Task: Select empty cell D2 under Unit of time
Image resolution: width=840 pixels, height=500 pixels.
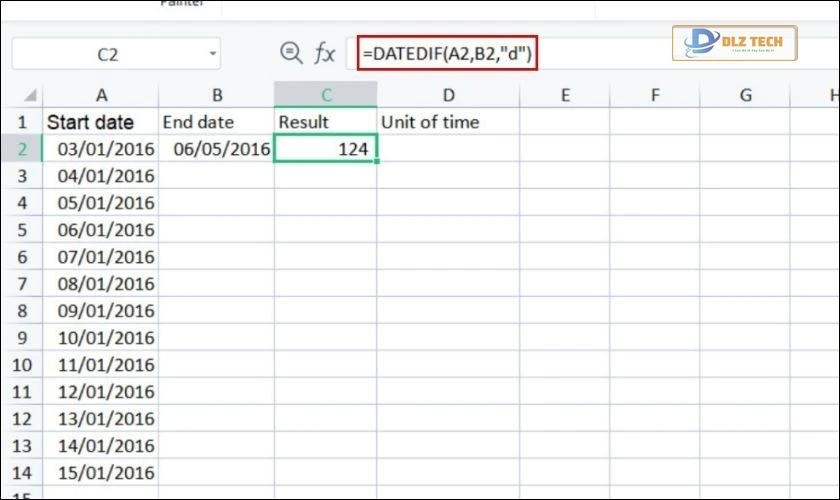Action: (448, 148)
